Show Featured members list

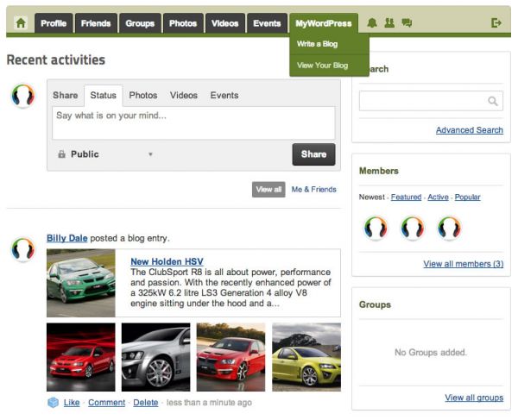click(406, 197)
